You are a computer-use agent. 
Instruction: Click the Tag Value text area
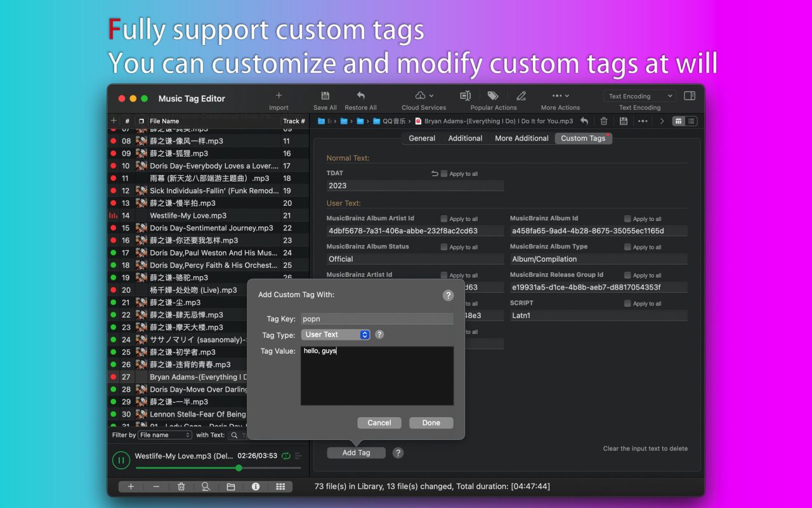tap(377, 376)
